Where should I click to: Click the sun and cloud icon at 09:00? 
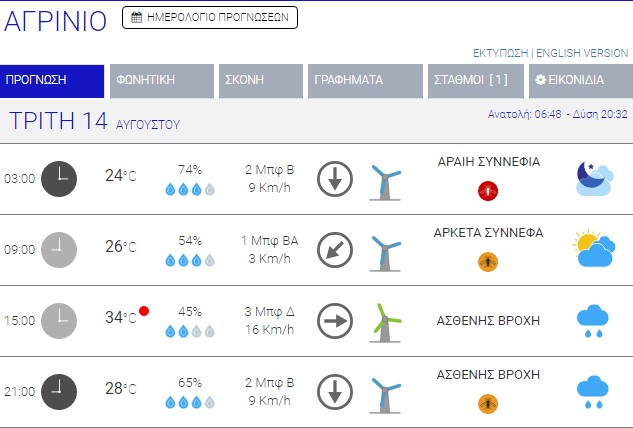click(594, 249)
